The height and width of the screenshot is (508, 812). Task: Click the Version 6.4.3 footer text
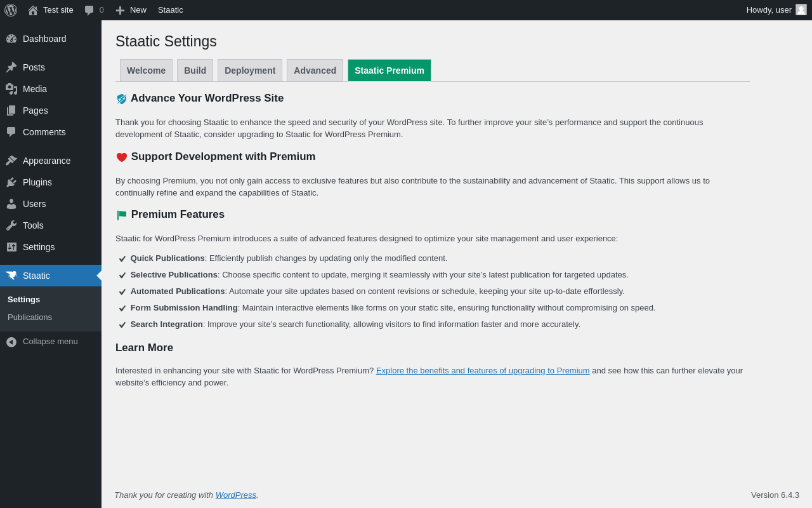[x=775, y=495]
